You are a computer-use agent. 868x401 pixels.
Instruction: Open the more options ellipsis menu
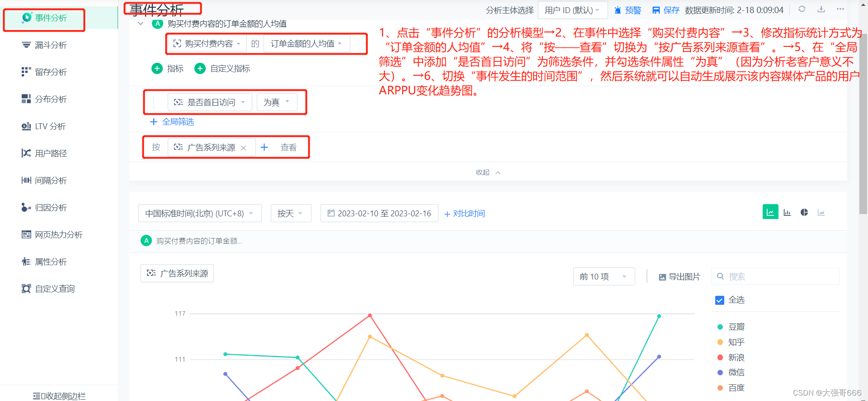coord(840,9)
